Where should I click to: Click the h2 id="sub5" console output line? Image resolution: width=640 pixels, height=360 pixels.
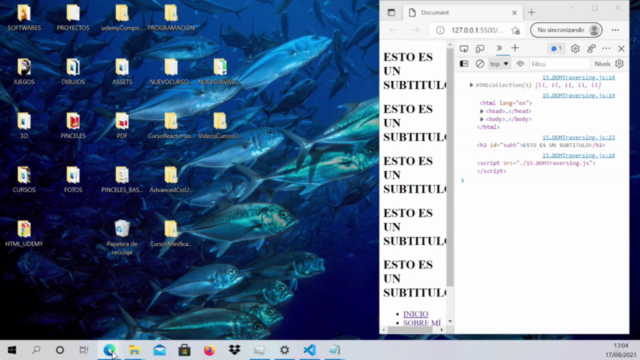coord(541,145)
